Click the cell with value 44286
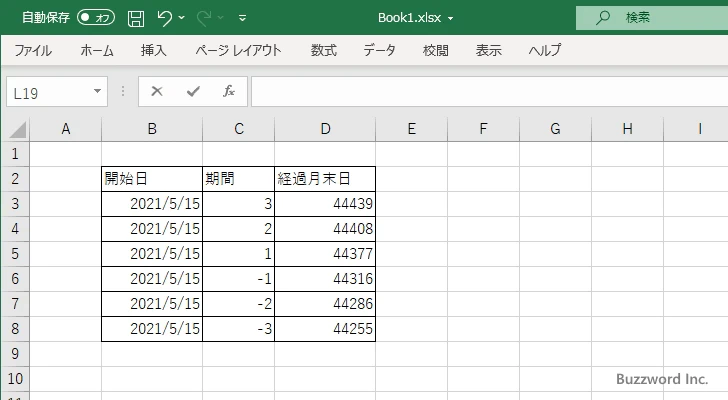 pyautogui.click(x=325, y=304)
